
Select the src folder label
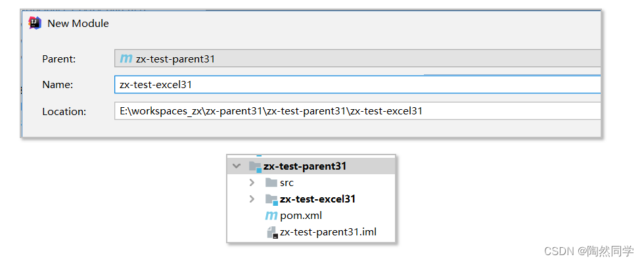(287, 183)
